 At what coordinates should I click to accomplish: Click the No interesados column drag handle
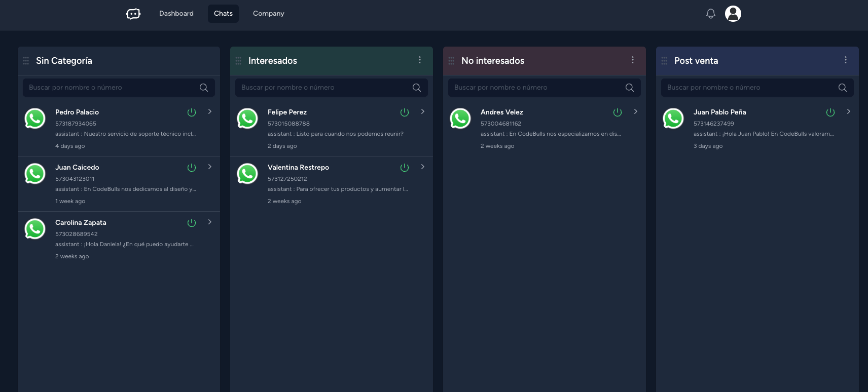tap(451, 61)
